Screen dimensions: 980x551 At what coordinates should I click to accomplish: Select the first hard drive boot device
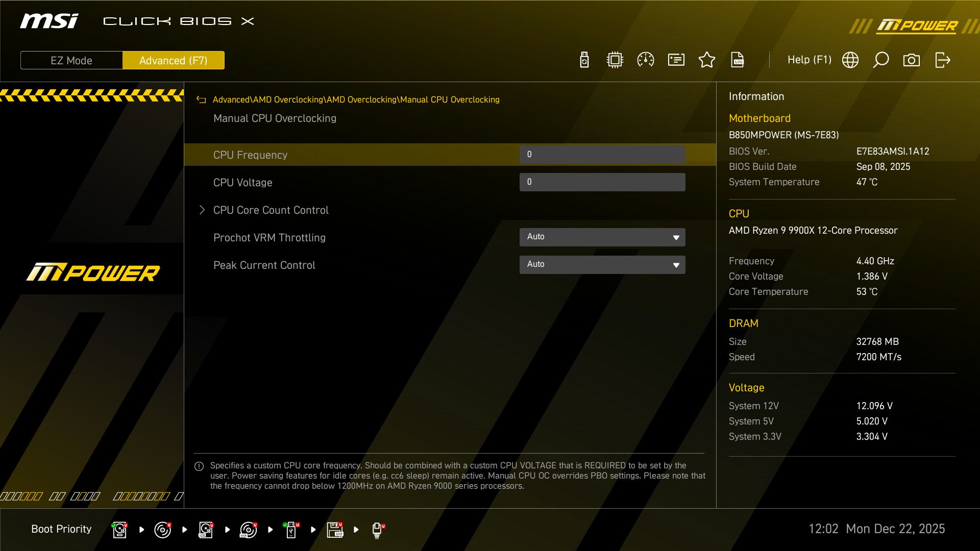pyautogui.click(x=119, y=530)
